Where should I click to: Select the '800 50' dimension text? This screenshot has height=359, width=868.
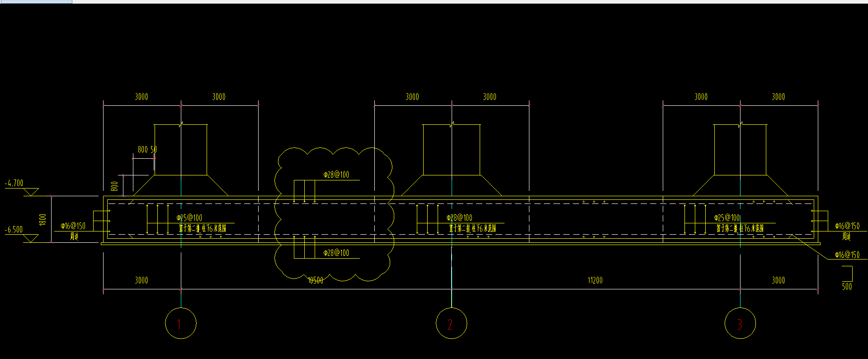(147, 149)
